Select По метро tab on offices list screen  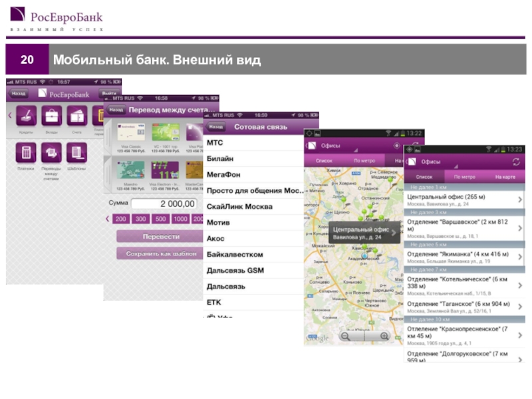pos(464,177)
